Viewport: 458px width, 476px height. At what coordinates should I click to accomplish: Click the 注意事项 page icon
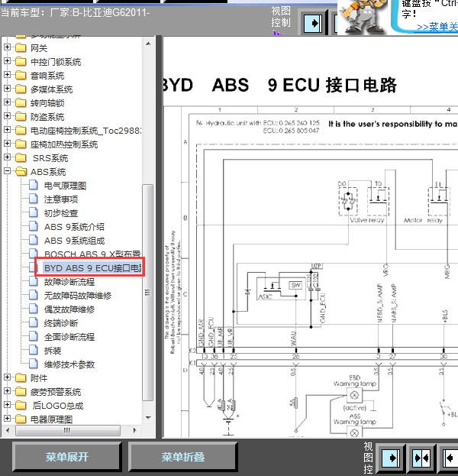point(34,199)
